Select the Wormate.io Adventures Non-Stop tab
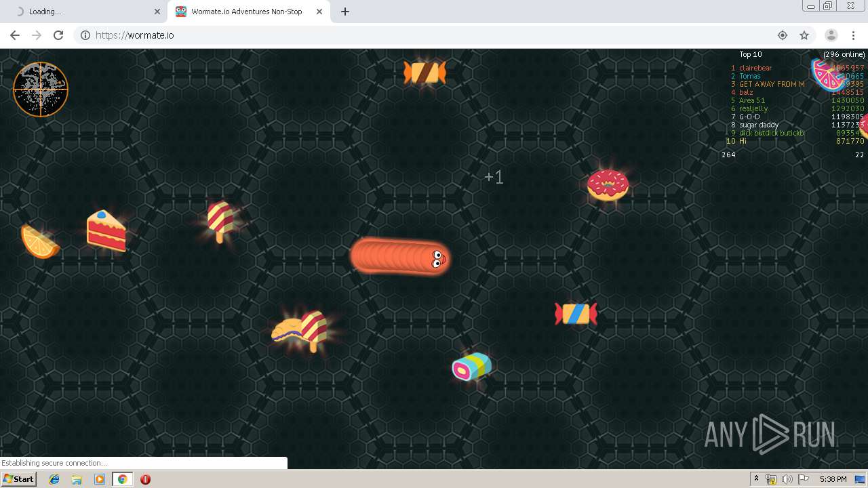Screen dimensions: 868x488 point(250,12)
